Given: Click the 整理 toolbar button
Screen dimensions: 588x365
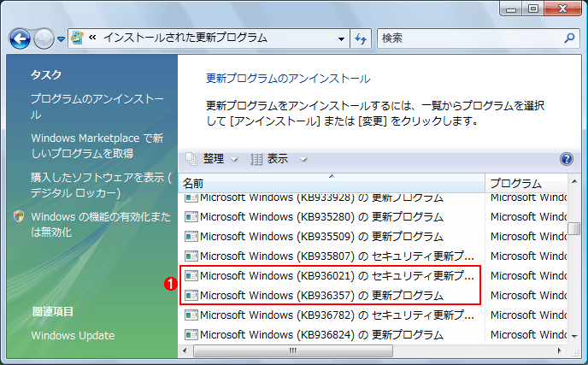Looking at the screenshot, I should 212,159.
